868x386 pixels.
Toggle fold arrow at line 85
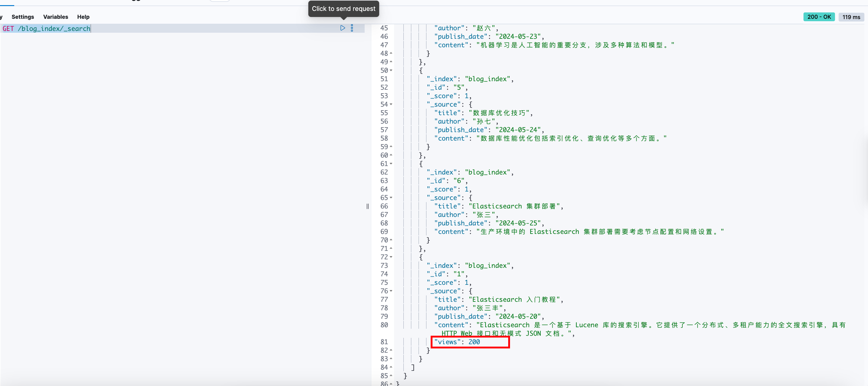point(391,376)
